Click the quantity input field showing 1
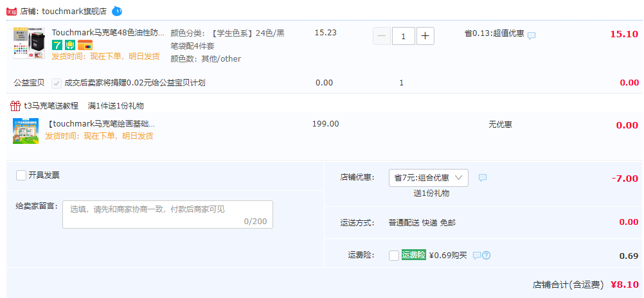 coord(404,36)
